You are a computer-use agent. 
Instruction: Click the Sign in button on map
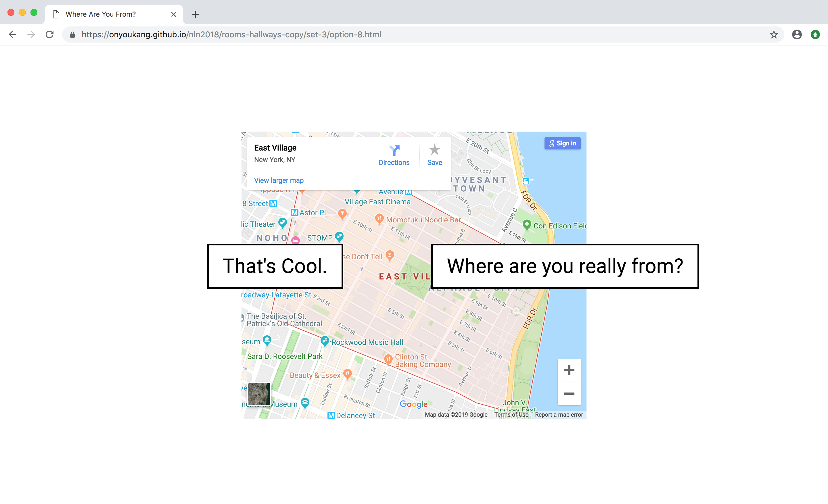(x=562, y=143)
